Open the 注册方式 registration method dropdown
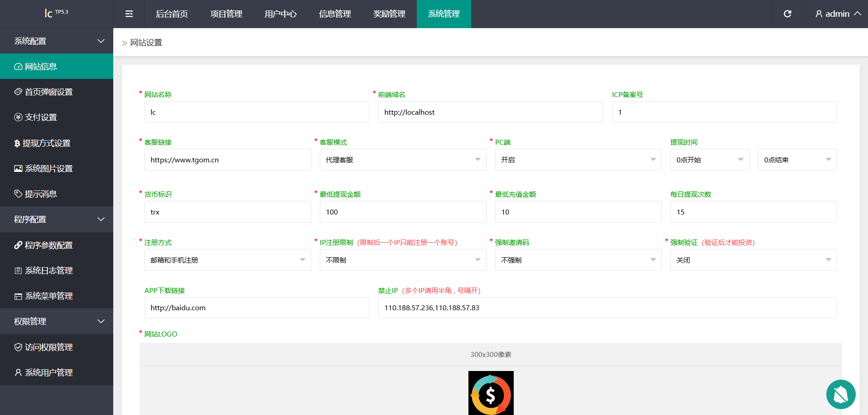Viewport: 868px width, 415px height. coord(227,260)
